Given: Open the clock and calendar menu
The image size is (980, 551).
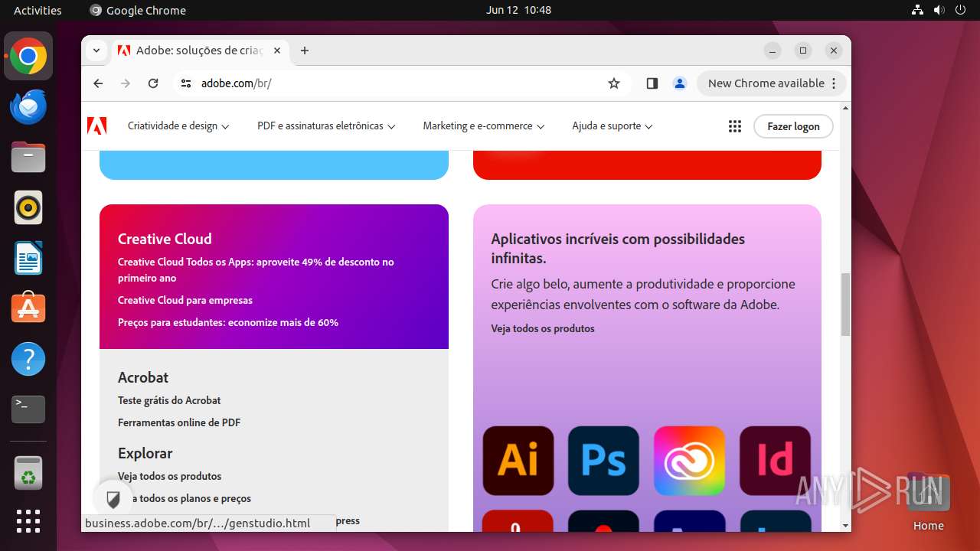Looking at the screenshot, I should (518, 10).
